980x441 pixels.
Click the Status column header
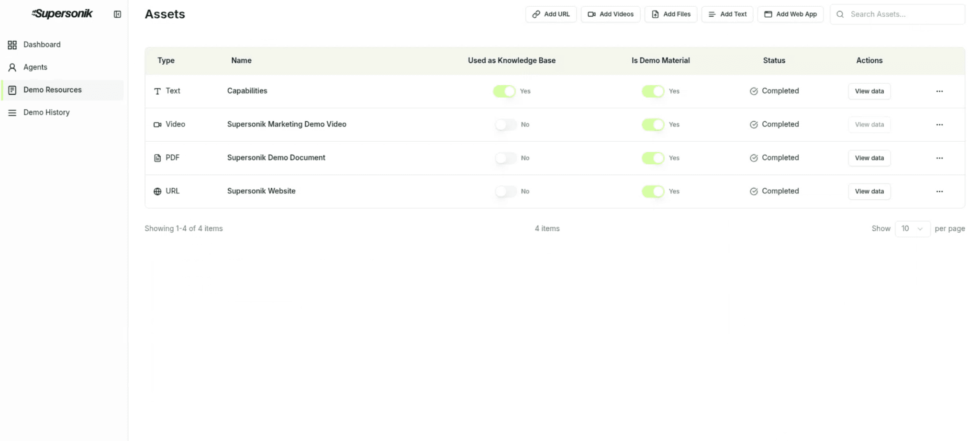(x=774, y=61)
